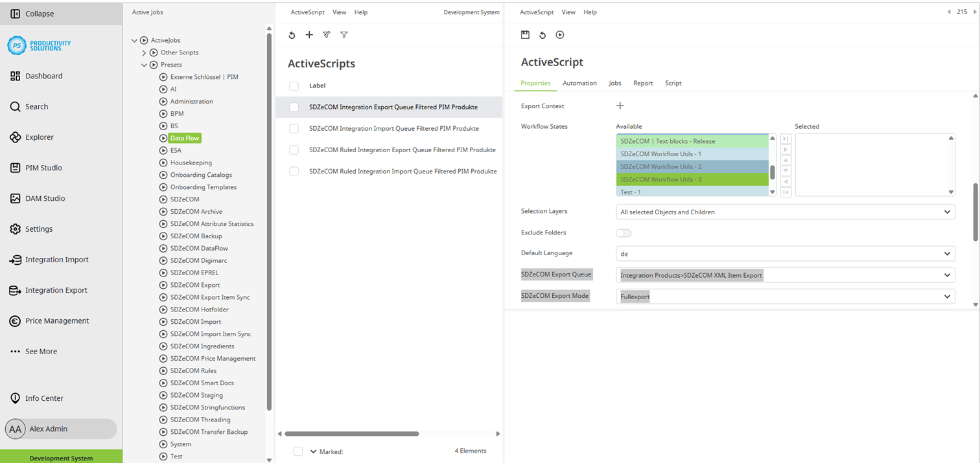
Task: Open the View menu
Action: tap(568, 12)
